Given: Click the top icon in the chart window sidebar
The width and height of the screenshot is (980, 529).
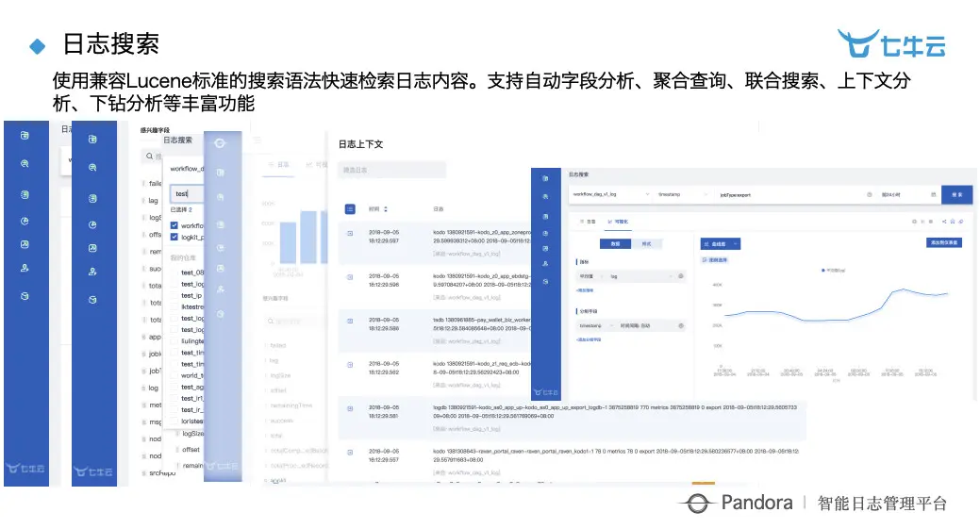Looking at the screenshot, I should point(545,178).
